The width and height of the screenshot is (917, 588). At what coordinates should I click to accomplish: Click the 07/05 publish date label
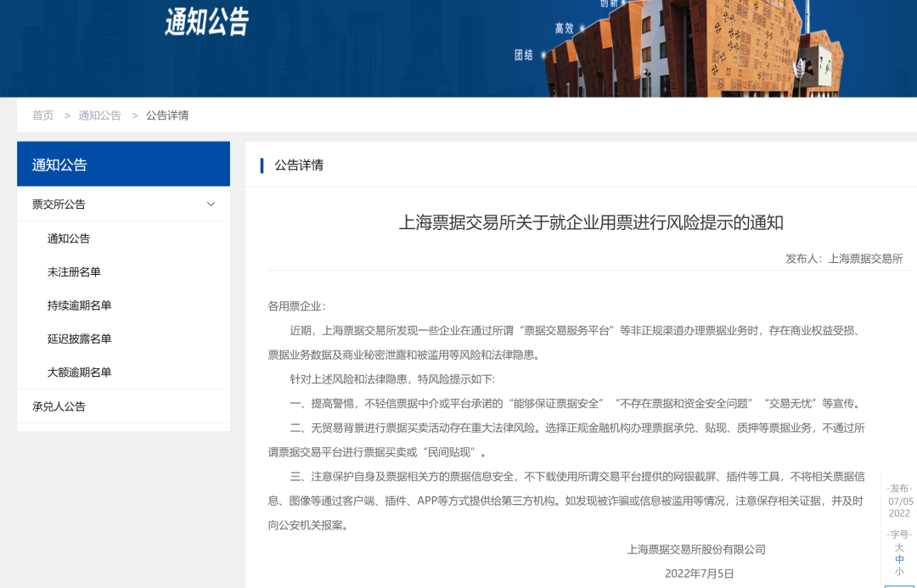(x=901, y=501)
